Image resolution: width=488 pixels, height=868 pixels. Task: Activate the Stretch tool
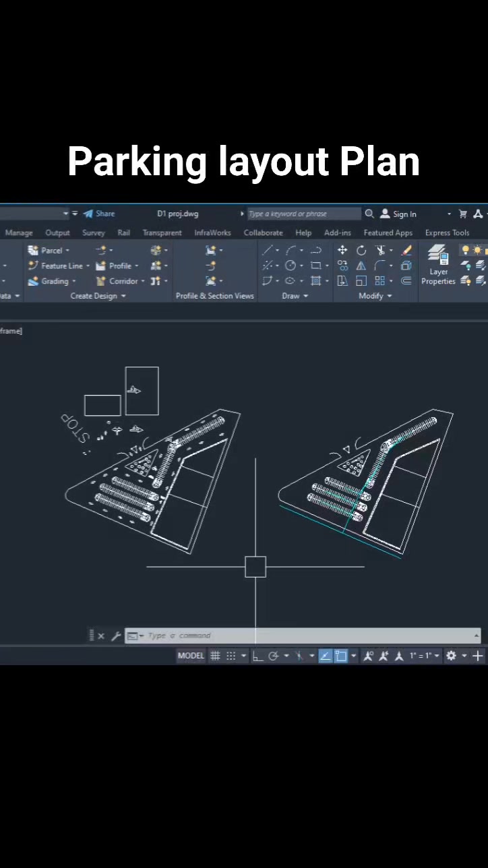click(342, 281)
